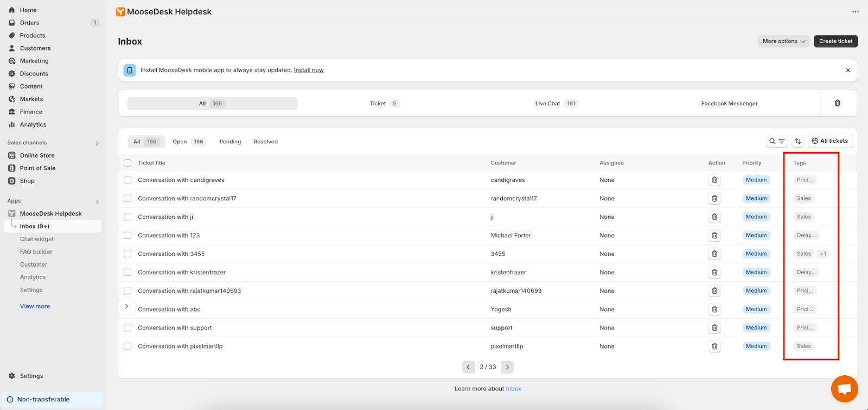
Task: Toggle the select-all tickets checkbox
Action: [x=127, y=163]
